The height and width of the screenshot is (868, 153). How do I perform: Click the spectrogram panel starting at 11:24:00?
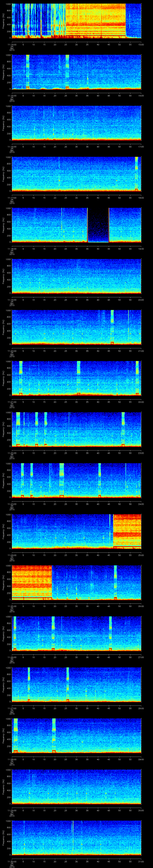pyautogui.click(x=77, y=531)
